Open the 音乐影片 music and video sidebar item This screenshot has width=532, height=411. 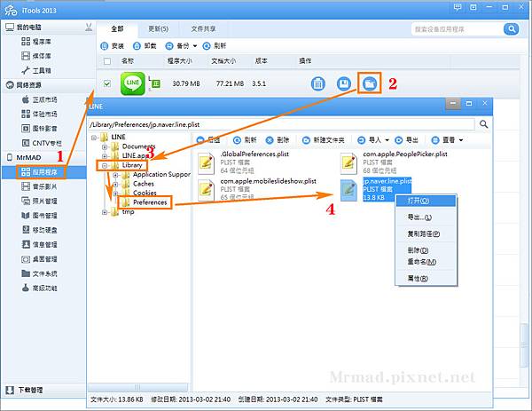point(39,186)
